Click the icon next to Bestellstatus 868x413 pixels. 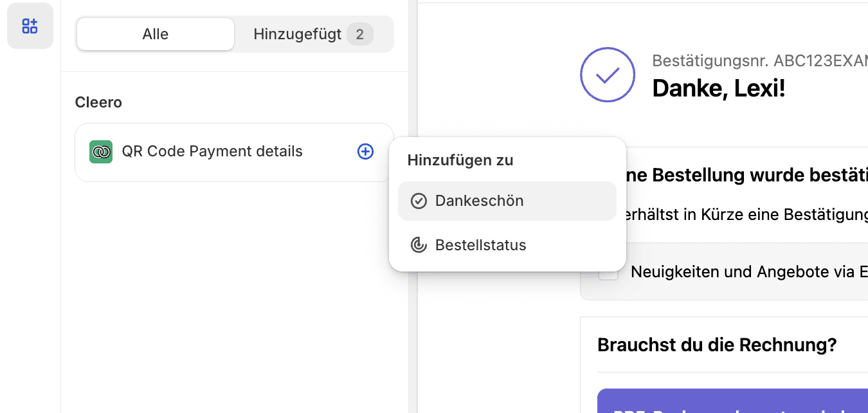[419, 244]
